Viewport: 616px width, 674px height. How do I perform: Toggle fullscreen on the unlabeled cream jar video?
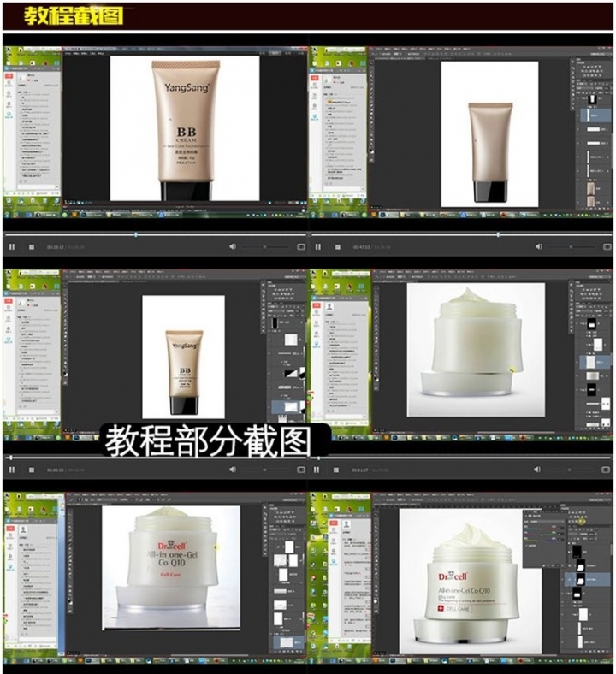[607, 470]
